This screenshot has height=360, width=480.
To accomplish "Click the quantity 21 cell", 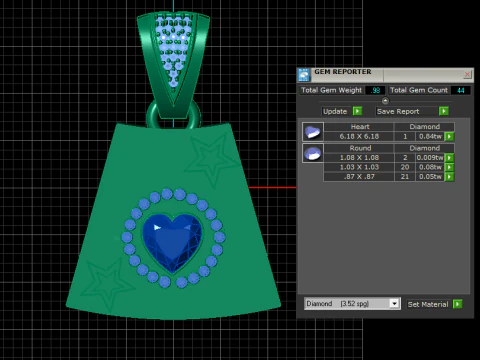I will [405, 177].
